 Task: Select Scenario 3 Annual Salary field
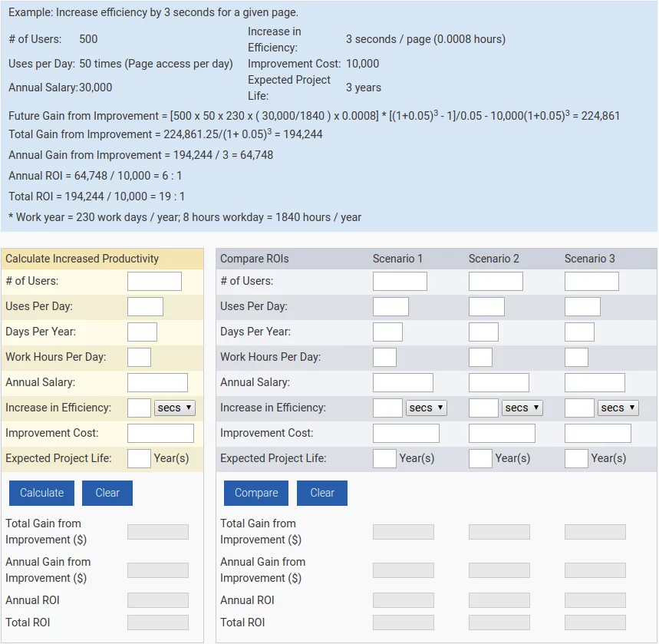click(x=595, y=383)
